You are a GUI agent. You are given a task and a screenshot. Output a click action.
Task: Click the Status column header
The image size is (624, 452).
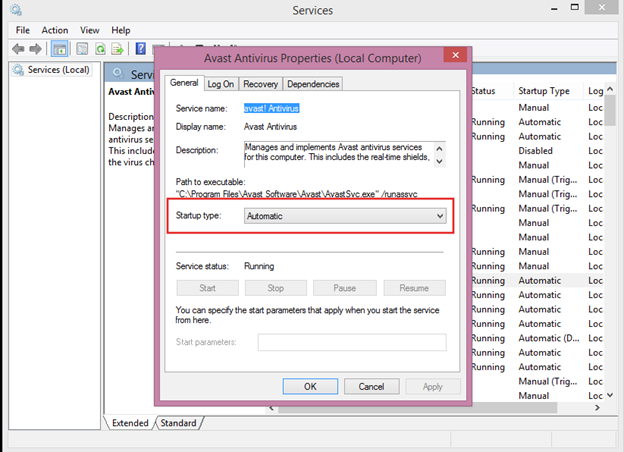[x=493, y=91]
